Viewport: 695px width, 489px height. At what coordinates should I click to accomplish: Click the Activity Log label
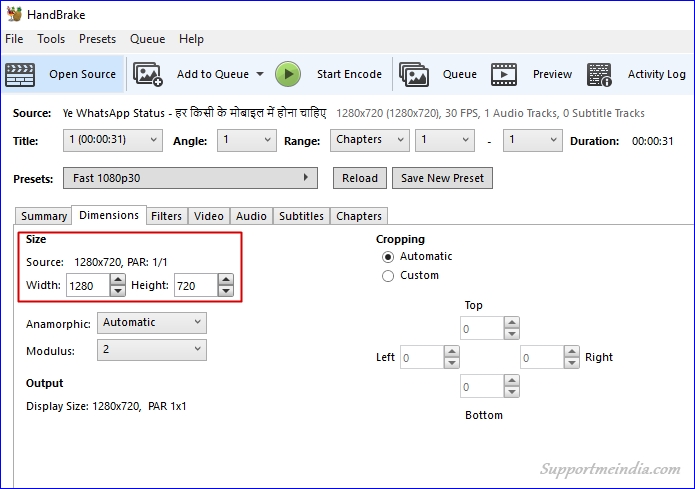[x=656, y=74]
